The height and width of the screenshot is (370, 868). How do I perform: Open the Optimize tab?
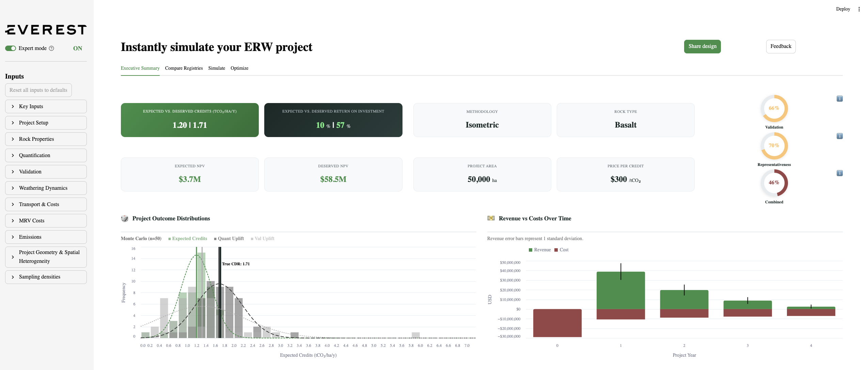(x=239, y=68)
